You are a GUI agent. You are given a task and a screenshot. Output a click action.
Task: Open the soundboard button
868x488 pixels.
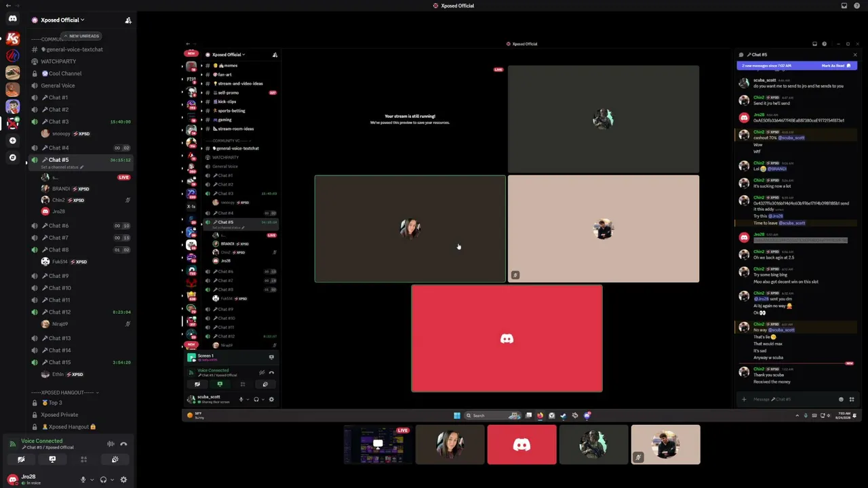[x=115, y=460]
